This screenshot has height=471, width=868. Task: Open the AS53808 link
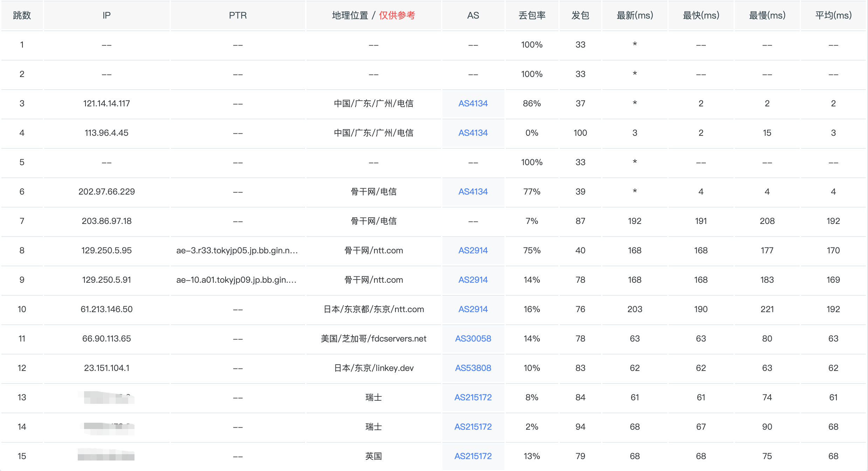click(473, 368)
